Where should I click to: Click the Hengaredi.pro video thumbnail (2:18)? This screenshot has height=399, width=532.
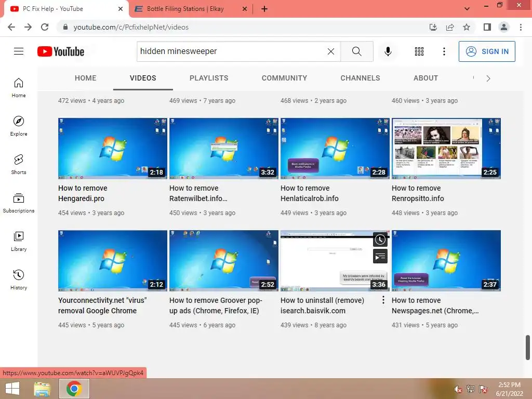113,148
